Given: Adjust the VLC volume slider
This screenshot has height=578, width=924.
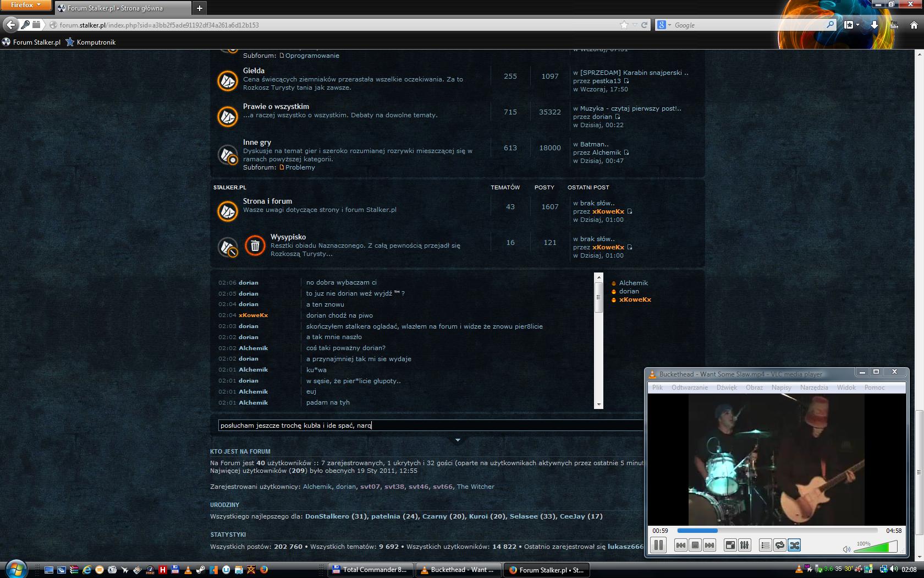Looking at the screenshot, I should click(x=876, y=547).
